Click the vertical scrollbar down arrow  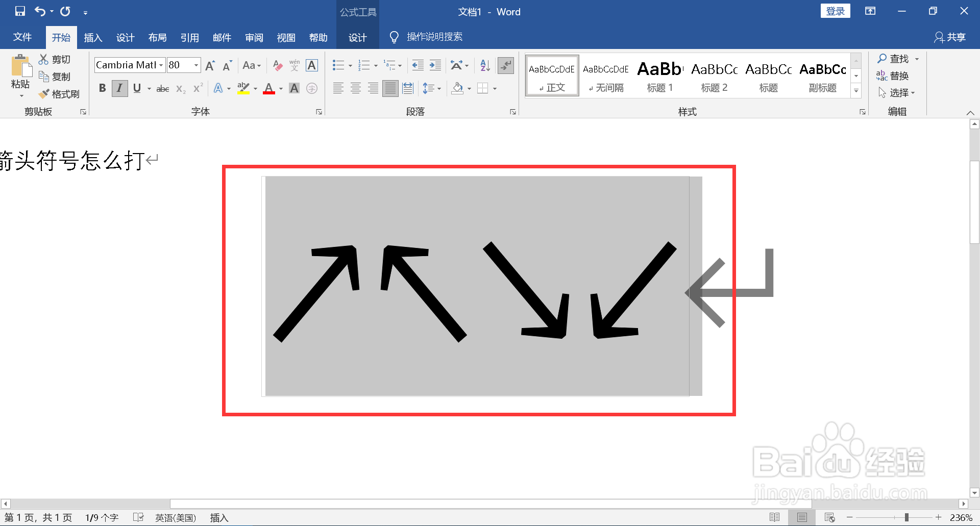(x=974, y=493)
